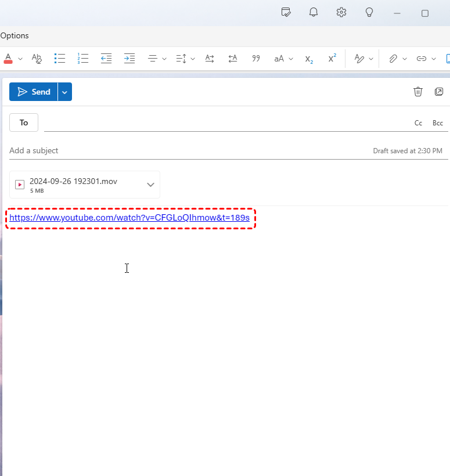The width and height of the screenshot is (450, 476).
Task: Apply numbered list formatting
Action: 83,58
